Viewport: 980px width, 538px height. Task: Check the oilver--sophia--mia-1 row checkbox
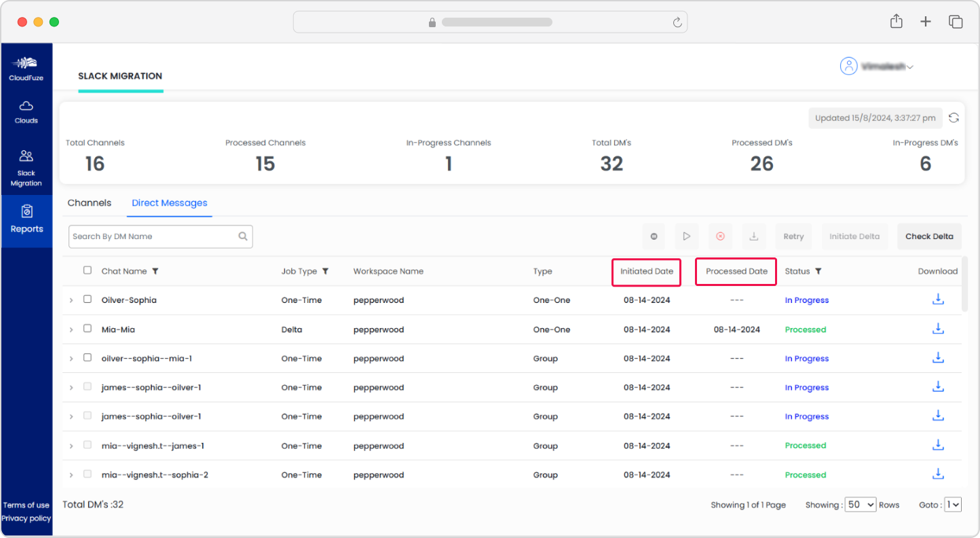click(x=88, y=357)
